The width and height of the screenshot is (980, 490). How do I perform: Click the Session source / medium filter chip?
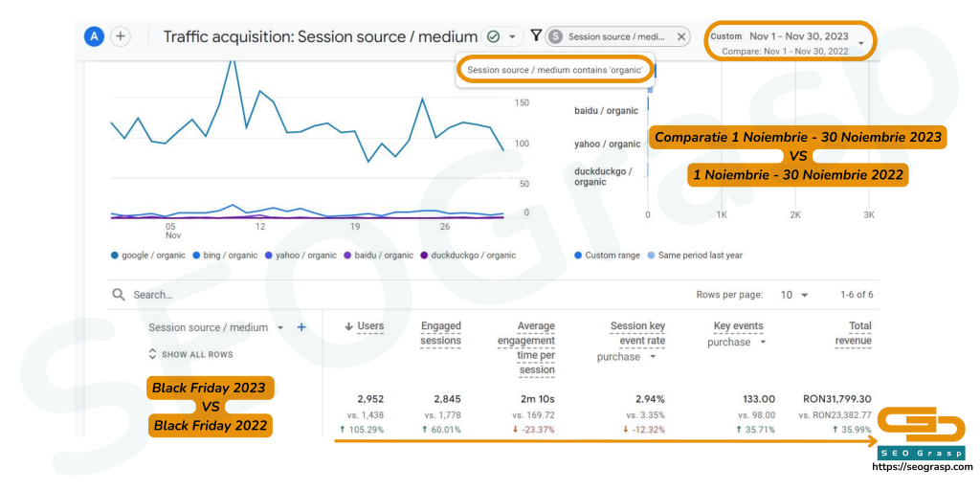click(615, 36)
